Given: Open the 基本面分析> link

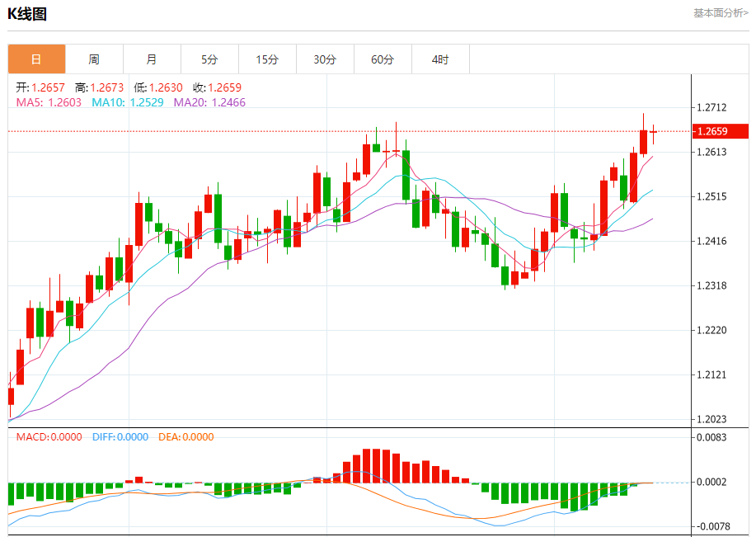Looking at the screenshot, I should click(721, 13).
